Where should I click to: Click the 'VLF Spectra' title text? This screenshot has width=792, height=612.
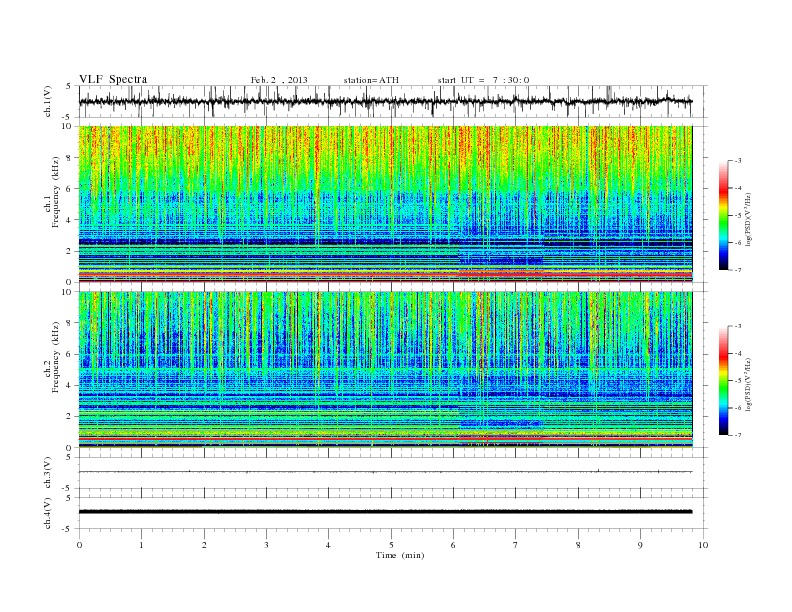[x=113, y=79]
